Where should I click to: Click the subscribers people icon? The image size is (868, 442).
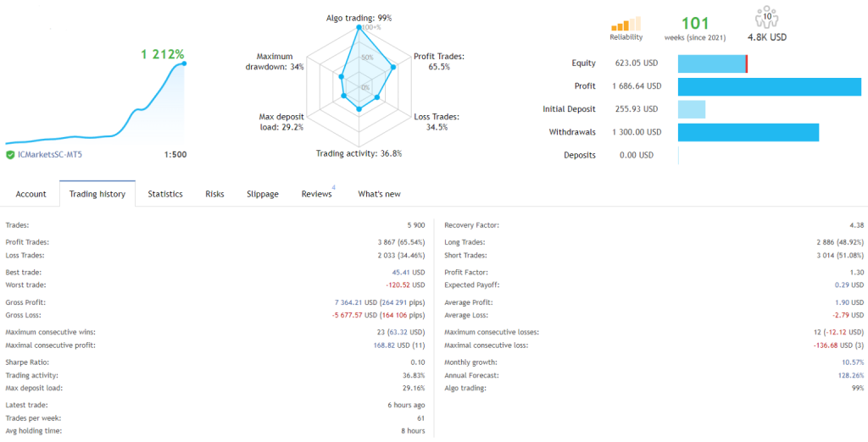pos(765,18)
